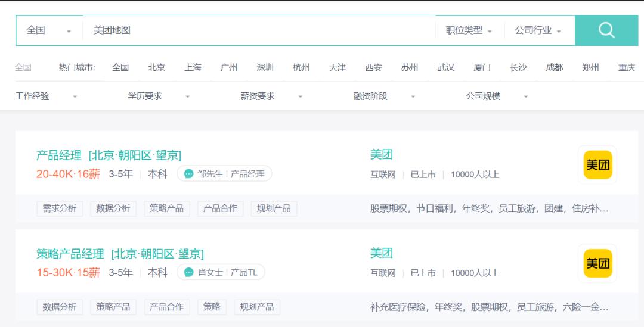
Task: Open the 薪资要求 filter dropdown
Action: click(x=271, y=96)
